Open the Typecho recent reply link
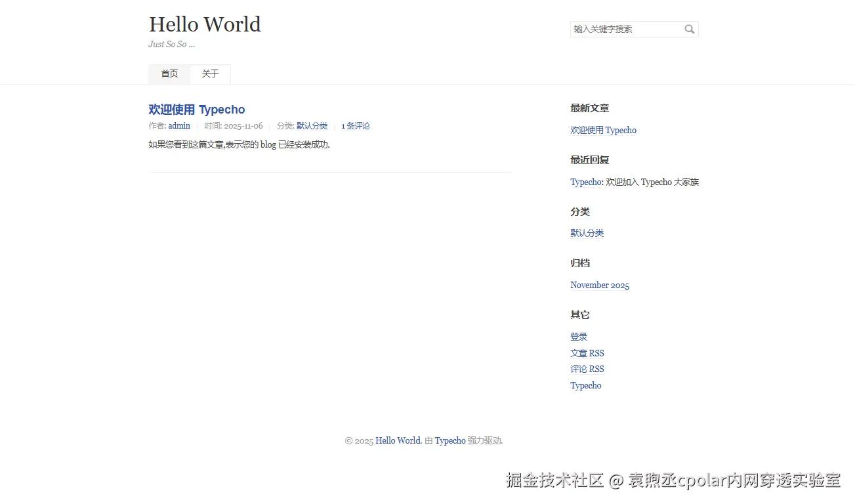The height and width of the screenshot is (504, 855). (x=585, y=182)
